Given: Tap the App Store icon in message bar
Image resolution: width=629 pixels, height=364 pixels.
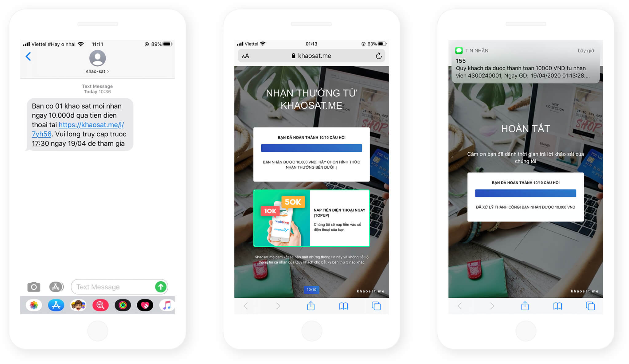Looking at the screenshot, I should (57, 286).
